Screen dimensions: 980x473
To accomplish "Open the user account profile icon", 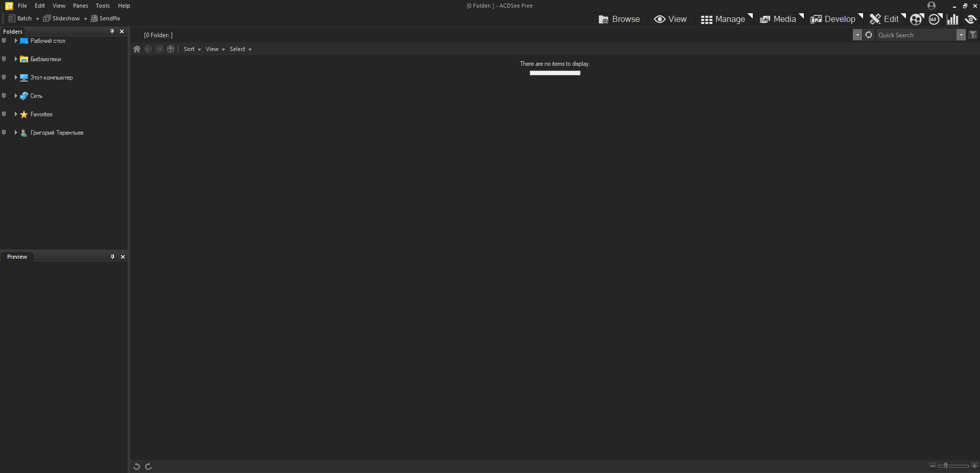I will click(931, 6).
